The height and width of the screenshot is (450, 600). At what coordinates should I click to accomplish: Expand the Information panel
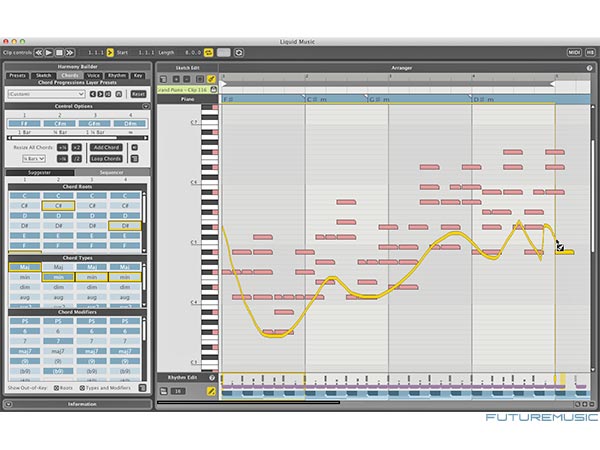8,404
